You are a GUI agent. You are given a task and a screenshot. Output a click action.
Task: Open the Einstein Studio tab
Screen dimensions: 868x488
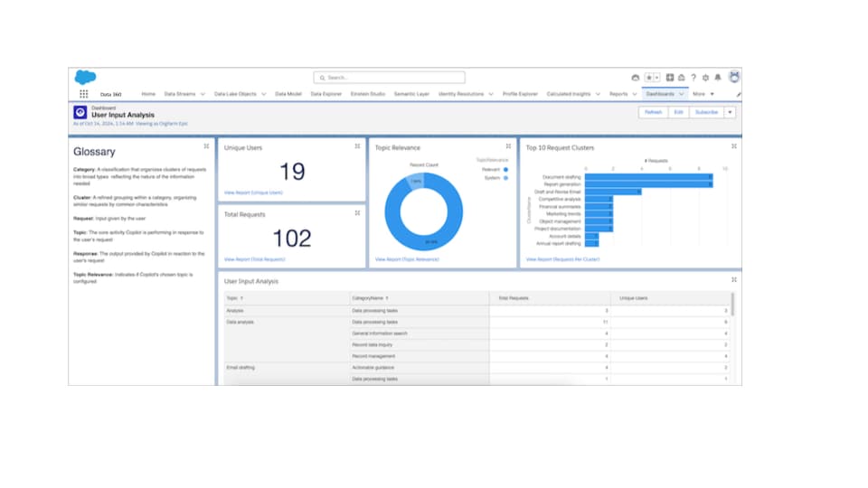368,94
